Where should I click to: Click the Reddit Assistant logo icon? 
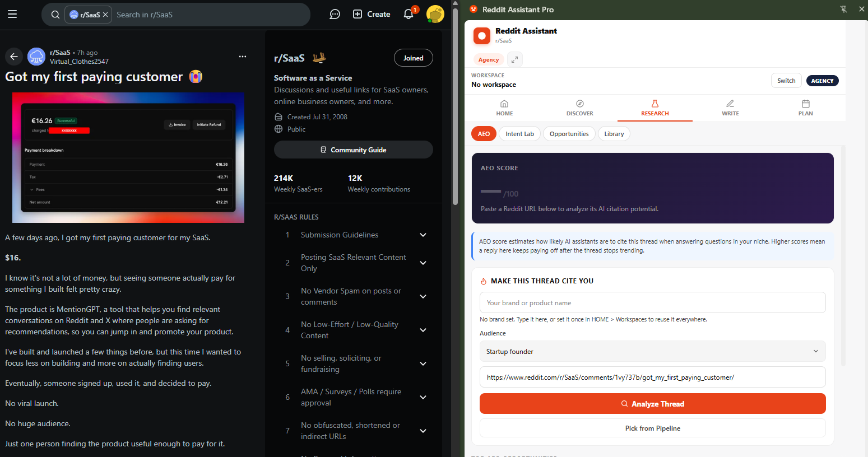tap(482, 36)
